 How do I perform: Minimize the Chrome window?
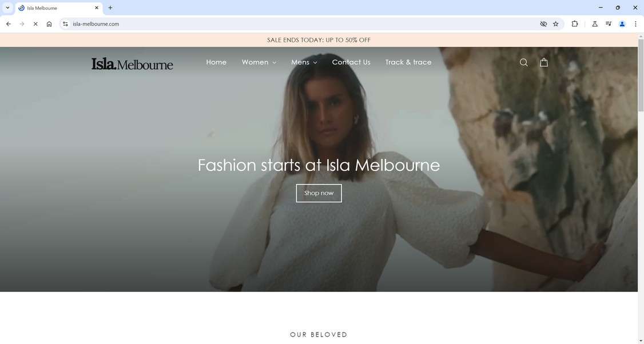tap(601, 7)
